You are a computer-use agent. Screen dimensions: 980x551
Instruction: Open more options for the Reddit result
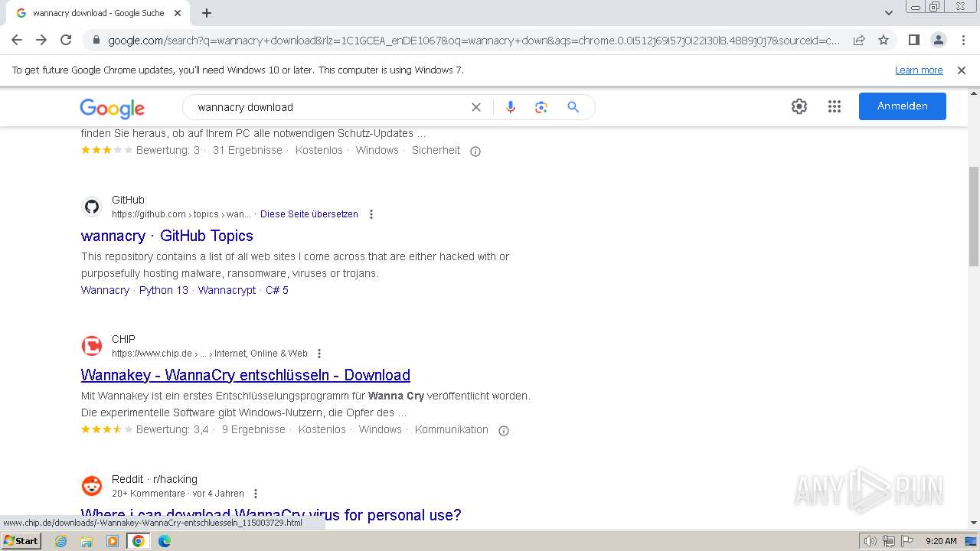tap(256, 494)
